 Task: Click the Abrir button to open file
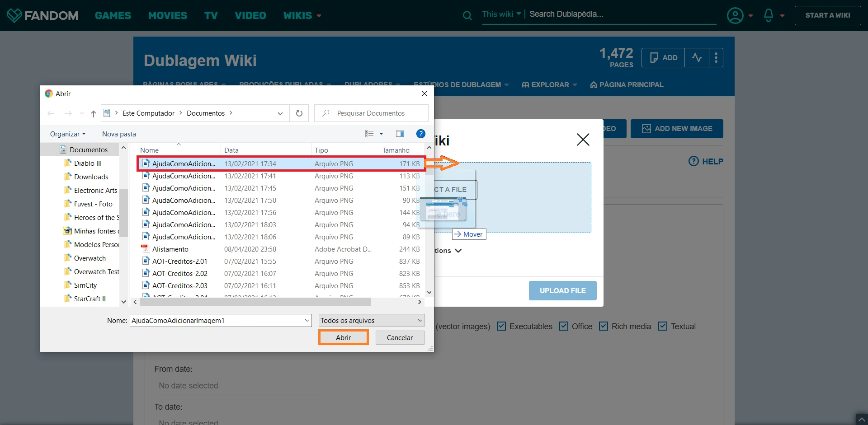click(x=344, y=337)
